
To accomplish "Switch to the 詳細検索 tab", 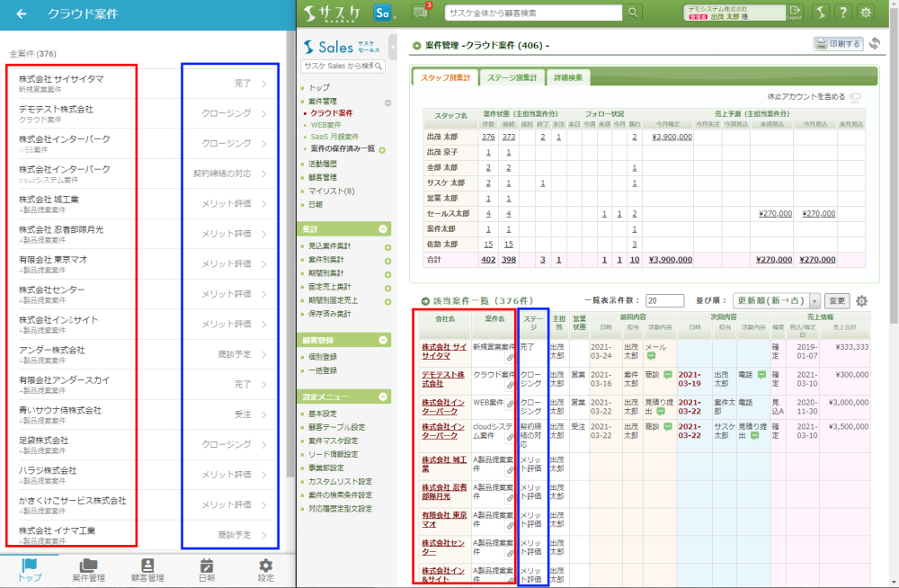I will pos(566,78).
